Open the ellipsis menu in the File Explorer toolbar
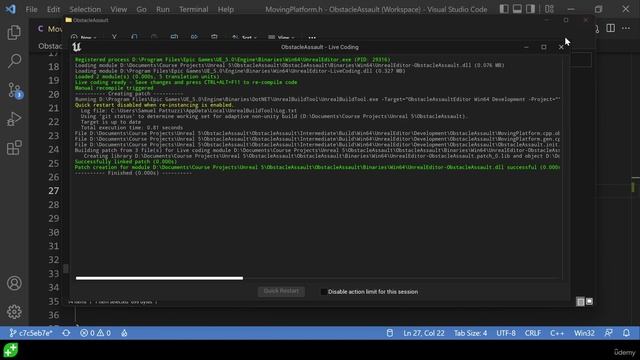Image resolution: width=640 pixels, height=360 pixels. click(312, 38)
